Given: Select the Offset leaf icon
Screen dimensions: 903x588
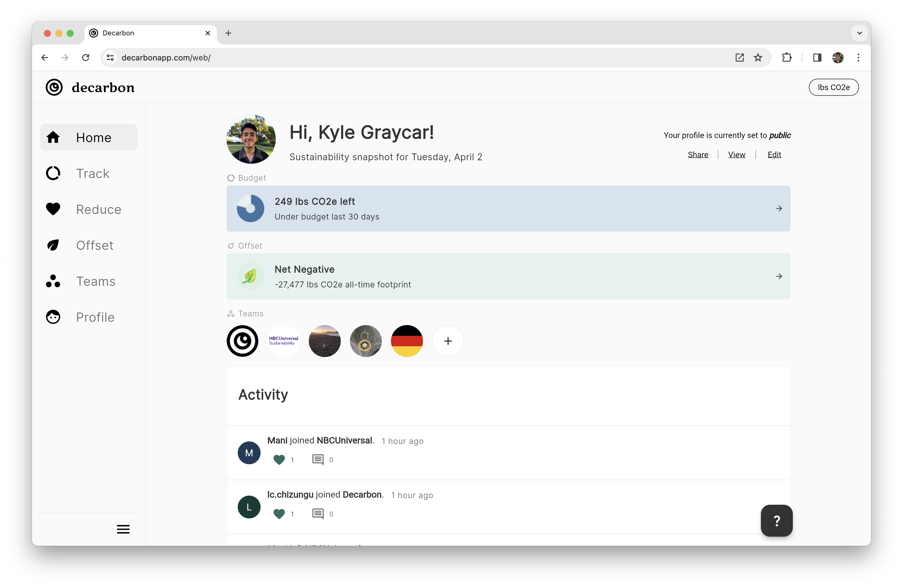Looking at the screenshot, I should (53, 245).
